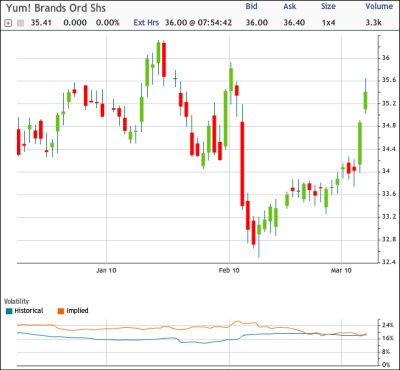Image resolution: width=400 pixels, height=370 pixels.
Task: Click the bid value 36.00
Action: pyautogui.click(x=257, y=23)
